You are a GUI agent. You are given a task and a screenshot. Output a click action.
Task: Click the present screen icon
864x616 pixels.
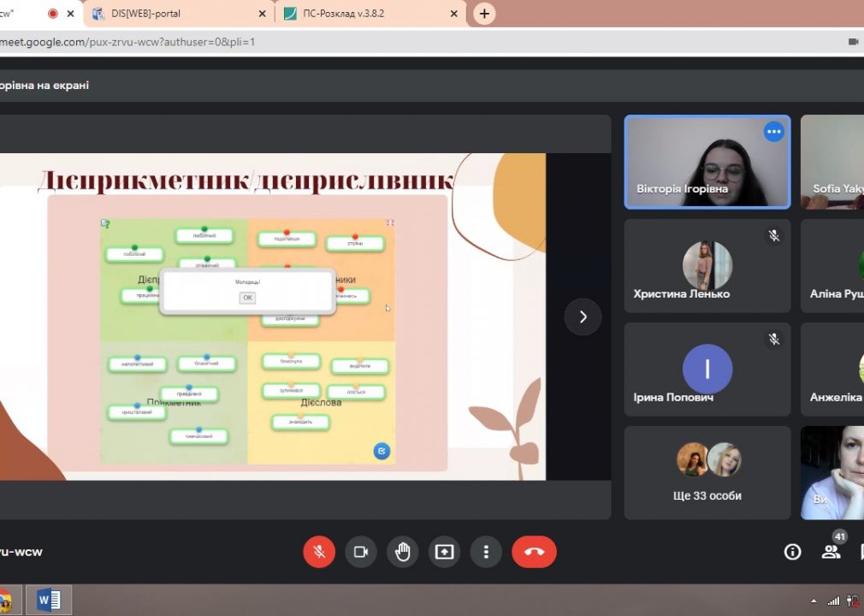point(444,552)
